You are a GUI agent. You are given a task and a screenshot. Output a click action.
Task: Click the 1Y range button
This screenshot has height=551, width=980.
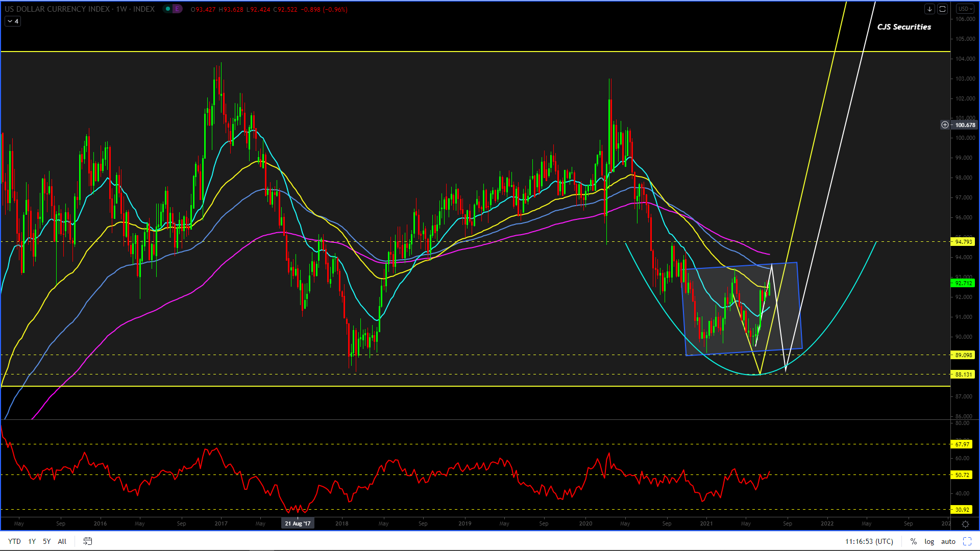click(32, 541)
